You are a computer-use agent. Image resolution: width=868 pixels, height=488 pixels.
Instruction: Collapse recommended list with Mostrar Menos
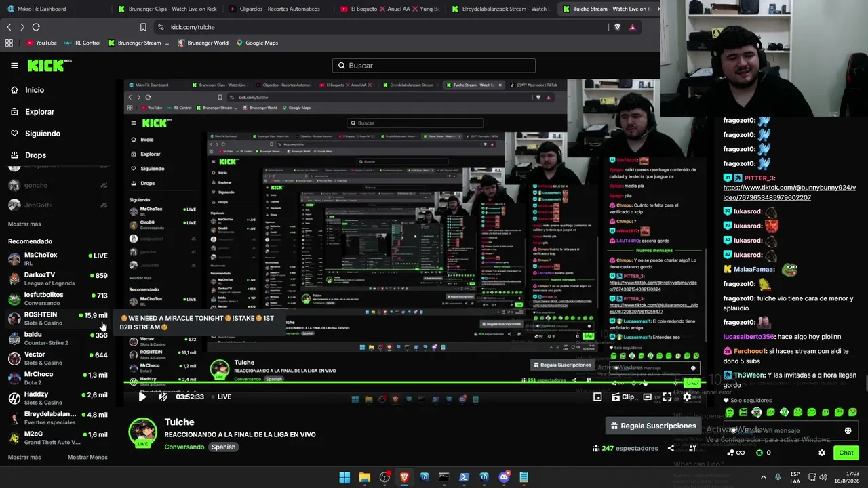click(x=87, y=457)
